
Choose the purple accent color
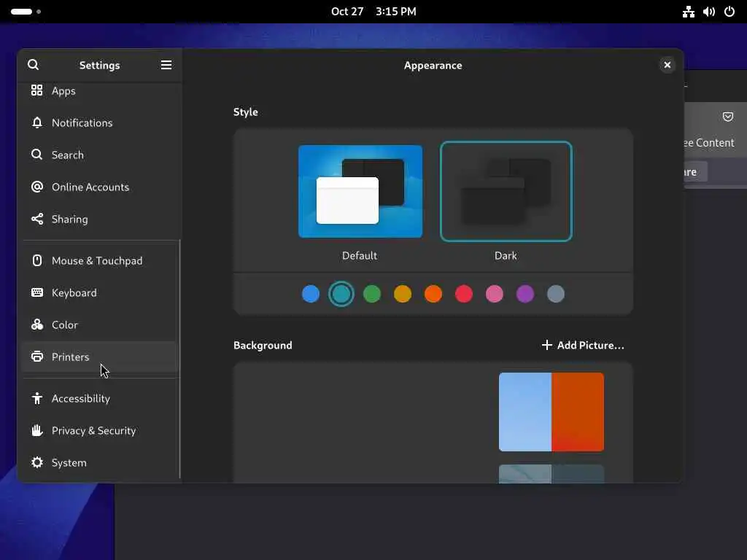point(525,294)
